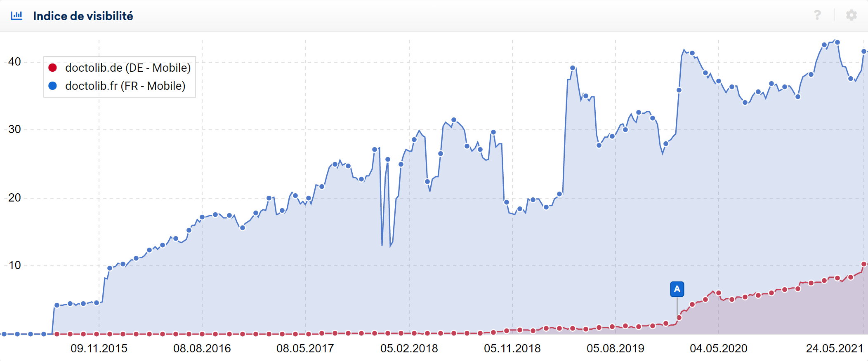Toggle doctolib.de (DE - Mobile) legend entry

tap(119, 68)
